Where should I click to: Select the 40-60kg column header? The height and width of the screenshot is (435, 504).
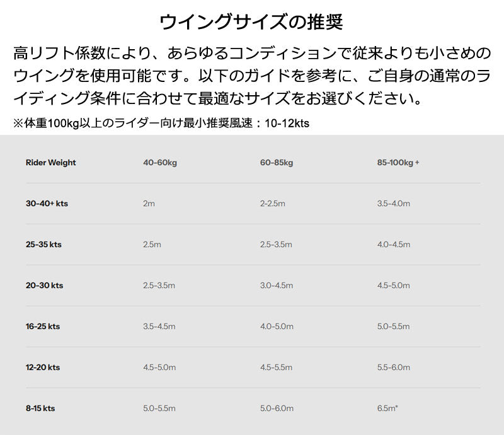[160, 163]
